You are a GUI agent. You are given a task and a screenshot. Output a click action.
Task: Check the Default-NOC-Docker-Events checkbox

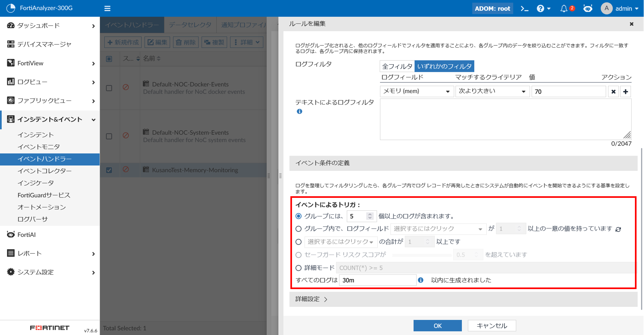[x=109, y=88]
